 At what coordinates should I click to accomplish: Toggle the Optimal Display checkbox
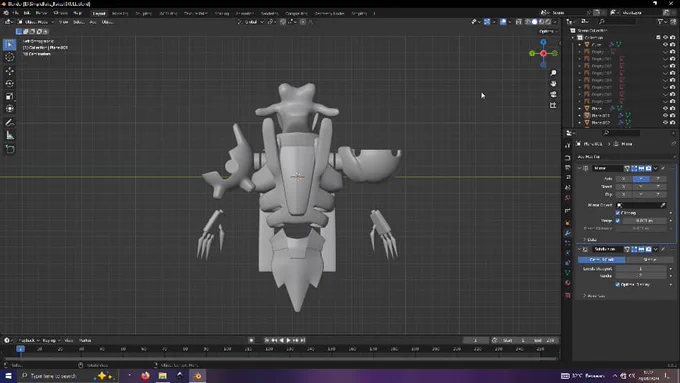(x=618, y=284)
